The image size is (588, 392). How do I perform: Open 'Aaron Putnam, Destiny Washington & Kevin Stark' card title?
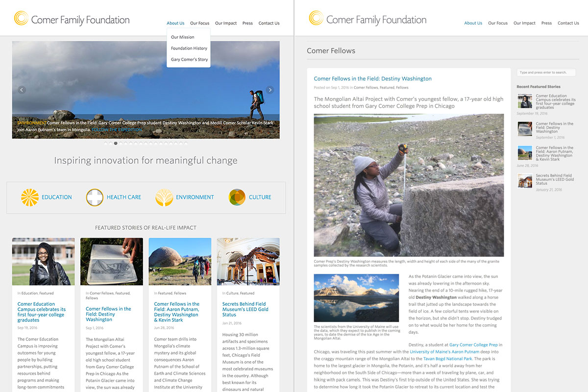point(177,312)
